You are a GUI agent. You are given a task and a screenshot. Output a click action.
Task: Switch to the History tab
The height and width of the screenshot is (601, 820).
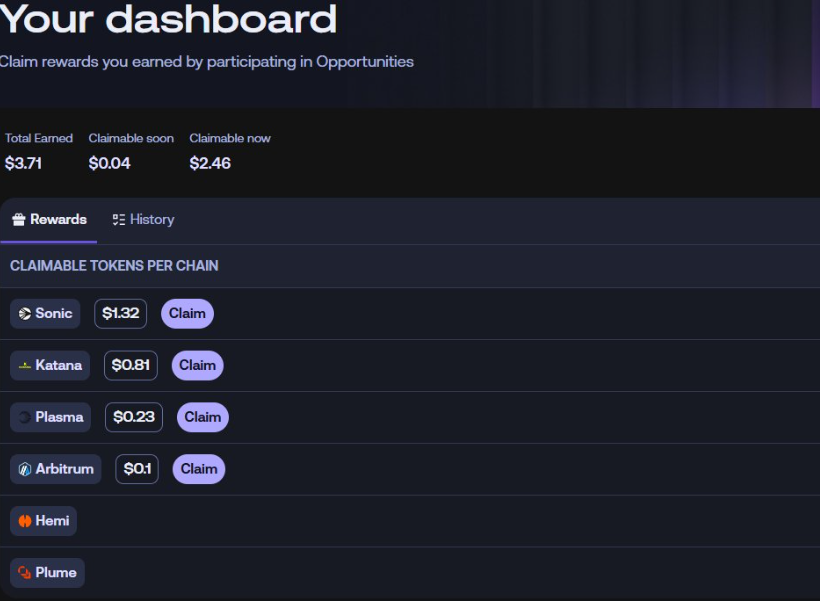(143, 220)
